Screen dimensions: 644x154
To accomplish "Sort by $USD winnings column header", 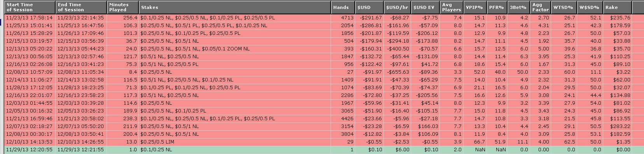I will click(x=369, y=7).
